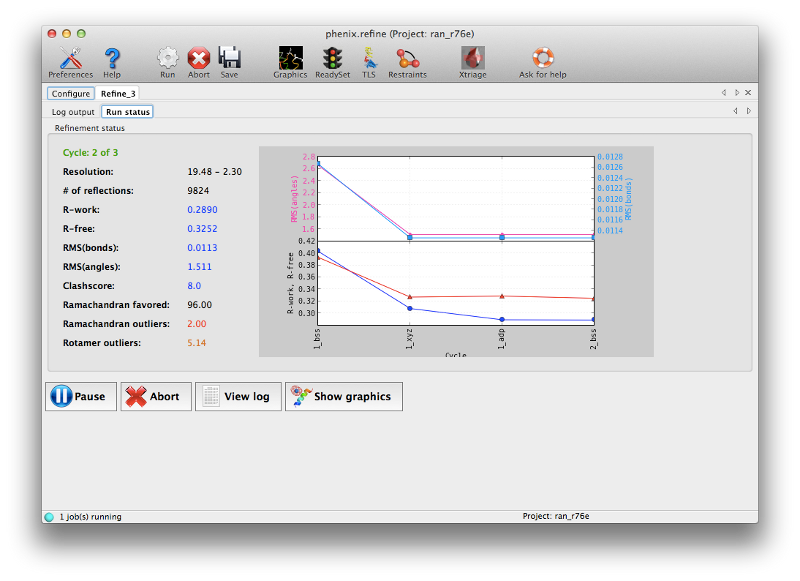Click the running jobs status indicator
This screenshot has height=581, width=800.
[x=49, y=516]
